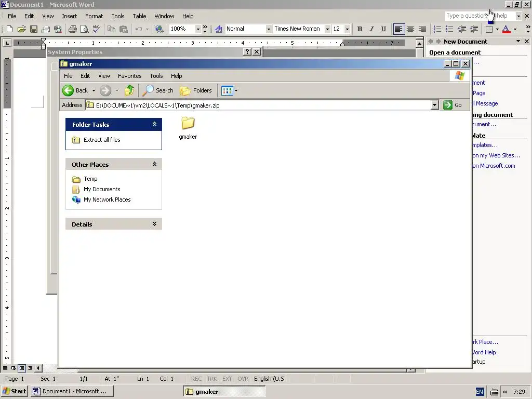The height and width of the screenshot is (399, 532).
Task: Toggle Center paragraph alignment
Action: tap(410, 29)
